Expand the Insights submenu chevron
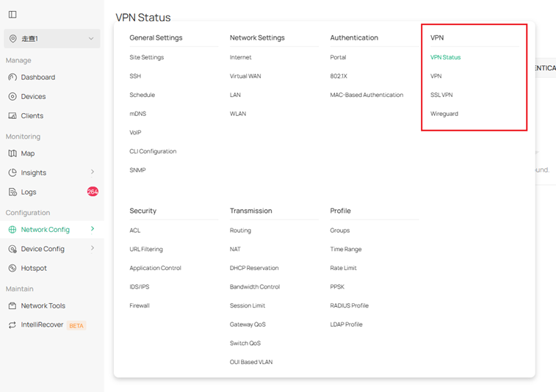Screen dimensions: 556x392 click(93, 173)
